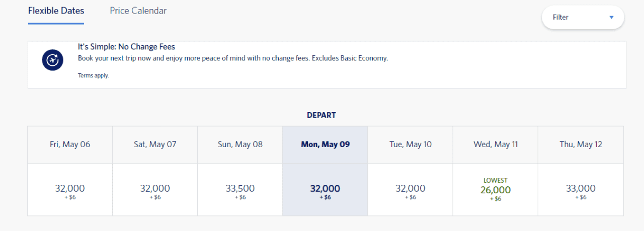
Task: Choose Tue, May 10 departure date
Action: tap(411, 145)
